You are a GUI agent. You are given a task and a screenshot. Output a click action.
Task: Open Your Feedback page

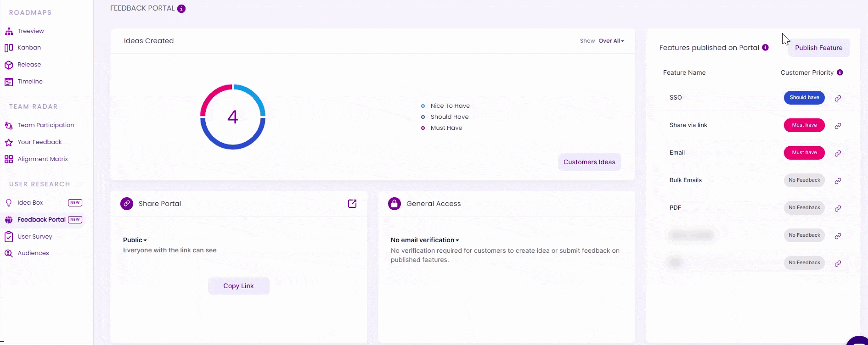[40, 142]
